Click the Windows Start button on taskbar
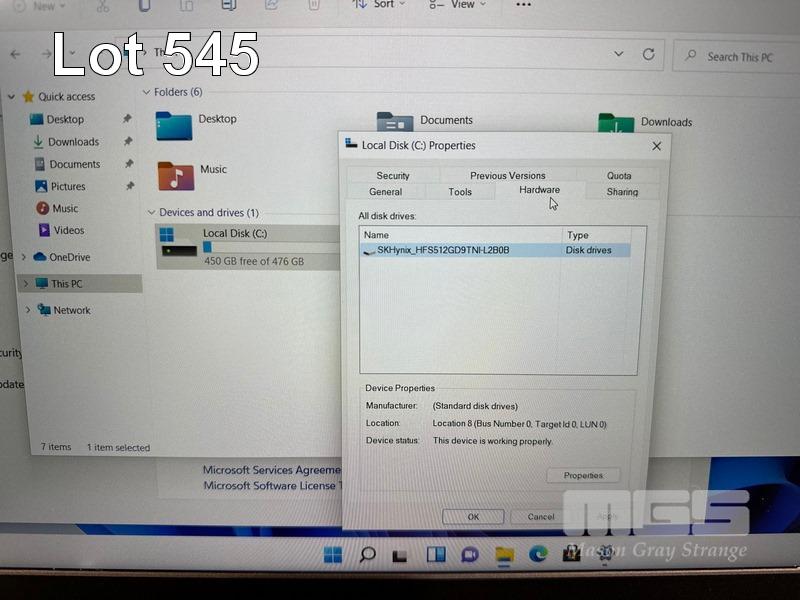Viewport: 800px width, 600px height. tap(333, 554)
